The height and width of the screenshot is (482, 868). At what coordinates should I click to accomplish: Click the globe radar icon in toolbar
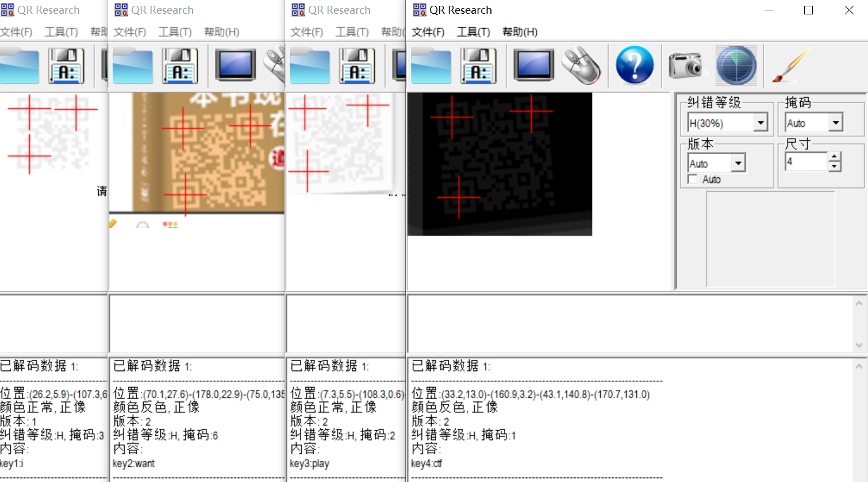pos(736,66)
